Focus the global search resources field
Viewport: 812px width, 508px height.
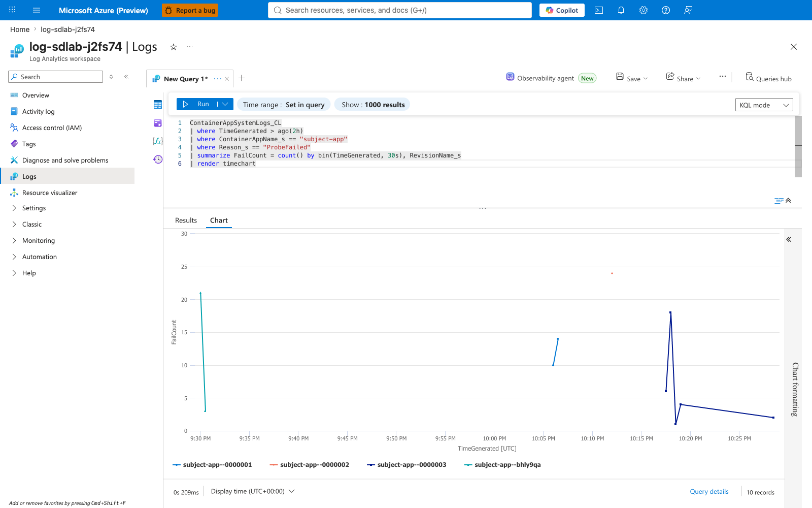[x=400, y=10]
